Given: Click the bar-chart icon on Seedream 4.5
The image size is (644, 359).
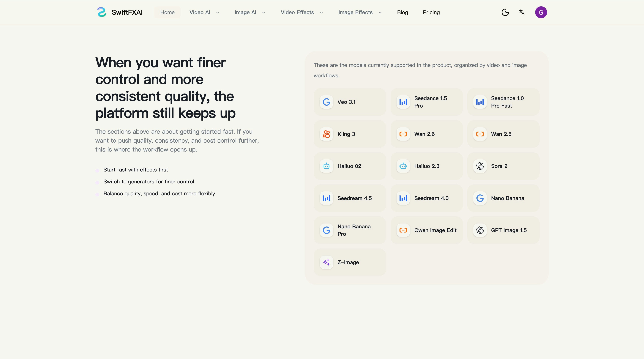Looking at the screenshot, I should 326,198.
